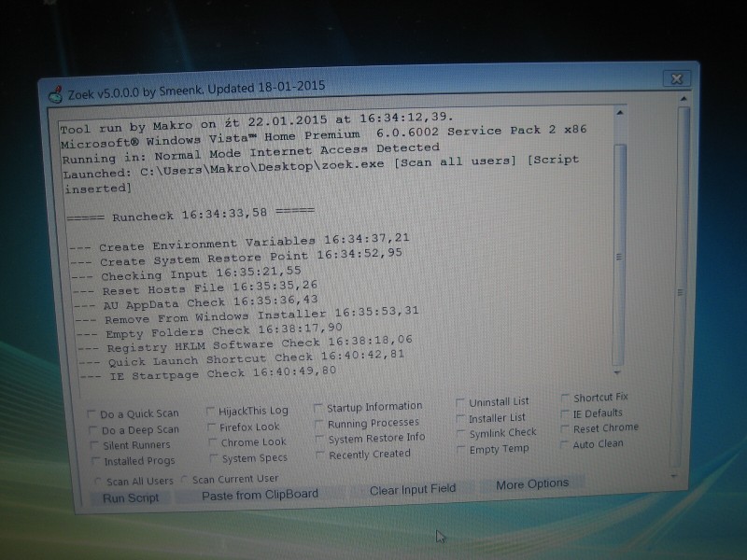Screen dimensions: 747x560
Task: Tick the Shortcut Fix checkbox
Action: coord(566,399)
